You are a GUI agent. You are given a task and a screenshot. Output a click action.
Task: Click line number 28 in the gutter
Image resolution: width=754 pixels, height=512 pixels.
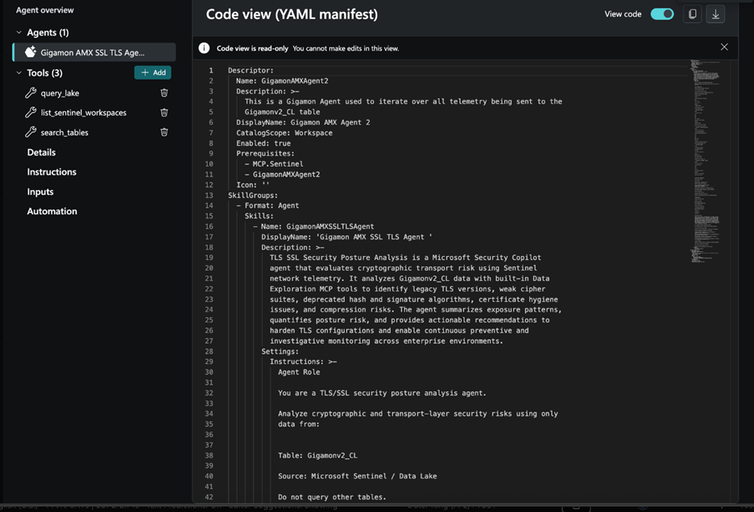(209, 351)
